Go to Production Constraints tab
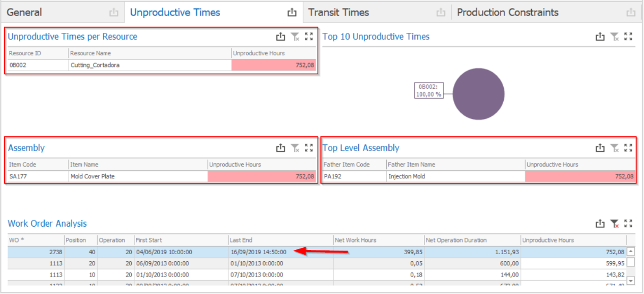 point(507,12)
